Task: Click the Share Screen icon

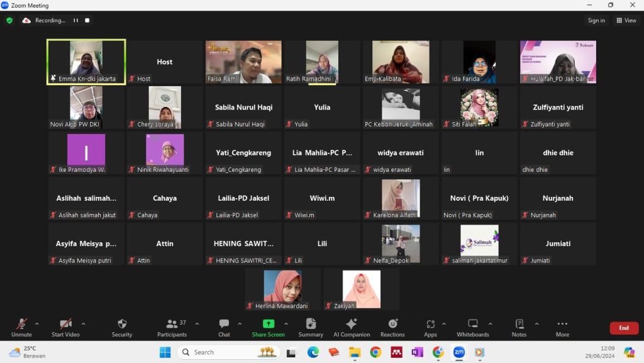Action: pyautogui.click(x=269, y=324)
